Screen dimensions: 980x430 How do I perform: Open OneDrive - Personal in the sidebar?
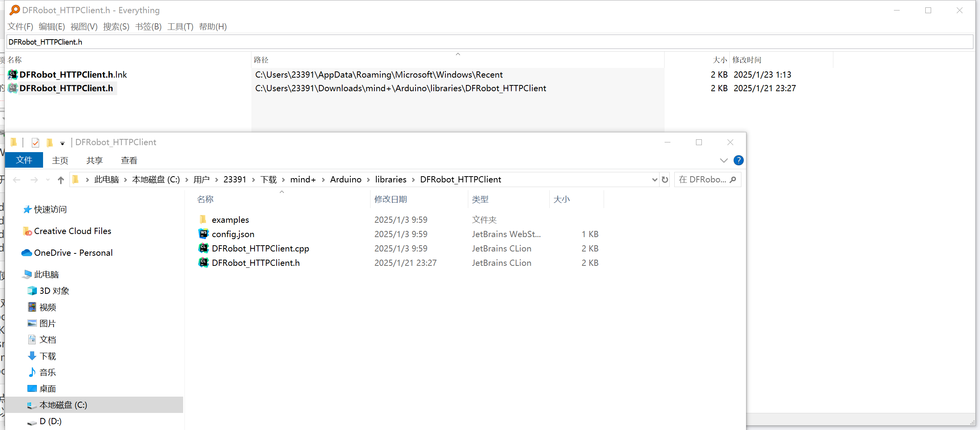tap(67, 253)
